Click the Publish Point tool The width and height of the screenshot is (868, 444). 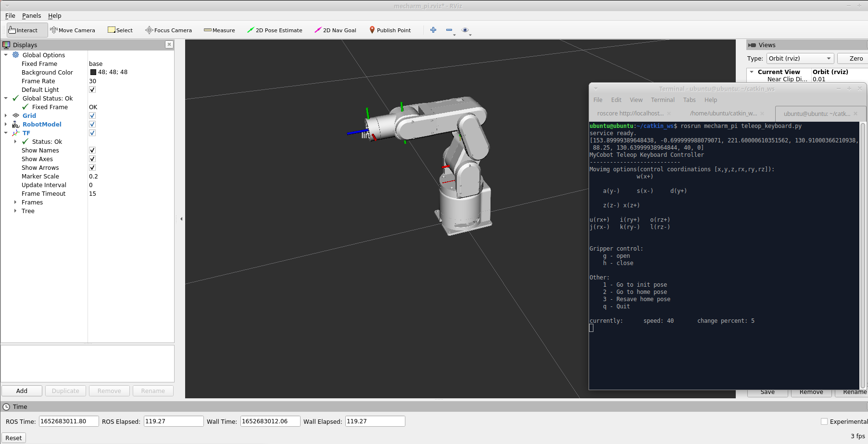pos(390,30)
